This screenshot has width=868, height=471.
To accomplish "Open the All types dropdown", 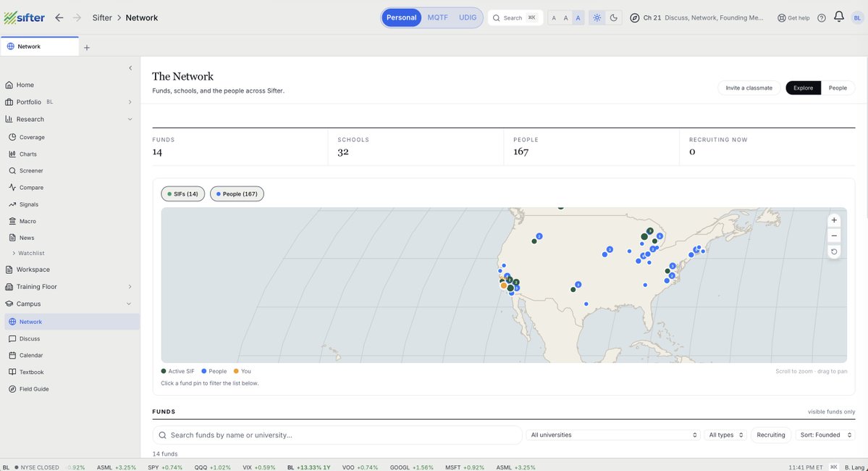I will point(725,435).
